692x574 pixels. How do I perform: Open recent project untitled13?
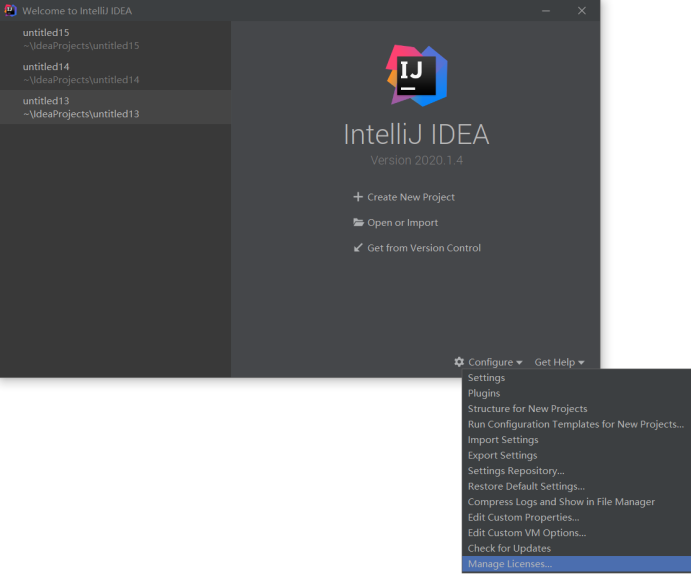click(x=115, y=107)
